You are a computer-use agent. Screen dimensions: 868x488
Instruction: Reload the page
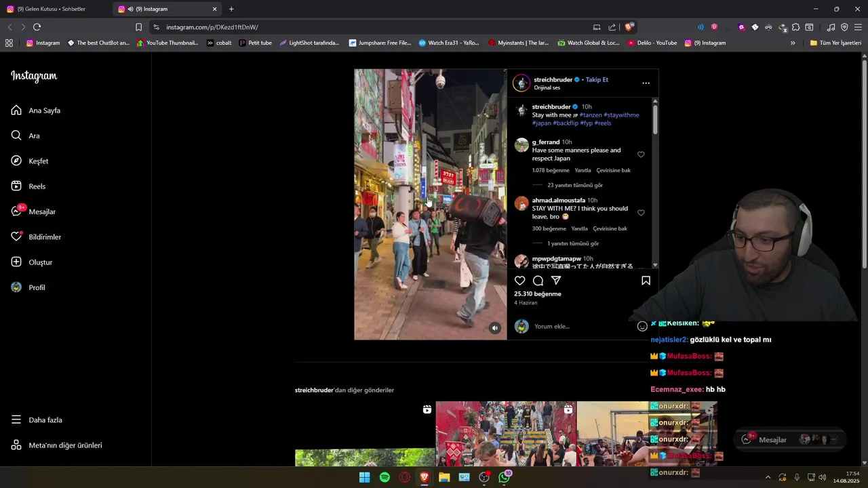37,27
